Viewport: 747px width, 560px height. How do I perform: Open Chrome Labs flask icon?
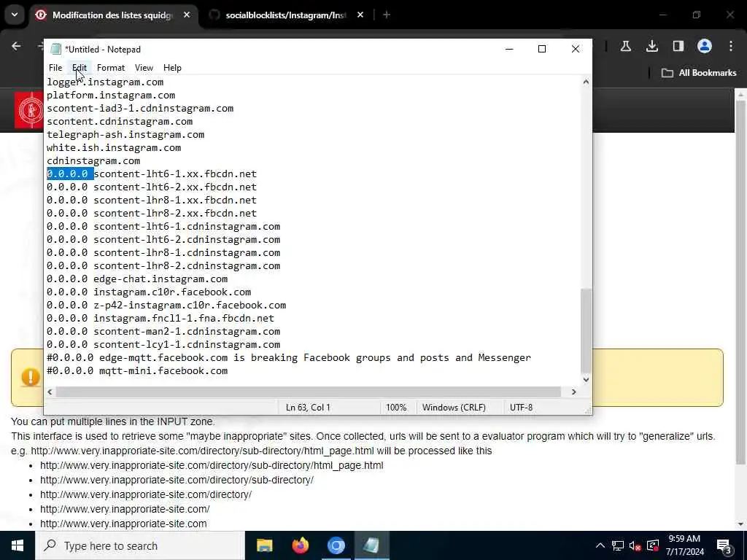625,46
